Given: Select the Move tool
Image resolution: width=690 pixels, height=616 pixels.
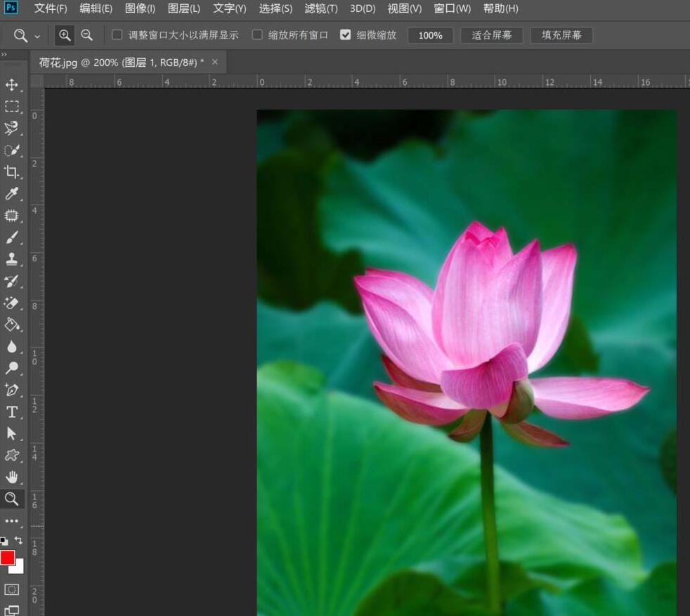Looking at the screenshot, I should tap(11, 84).
